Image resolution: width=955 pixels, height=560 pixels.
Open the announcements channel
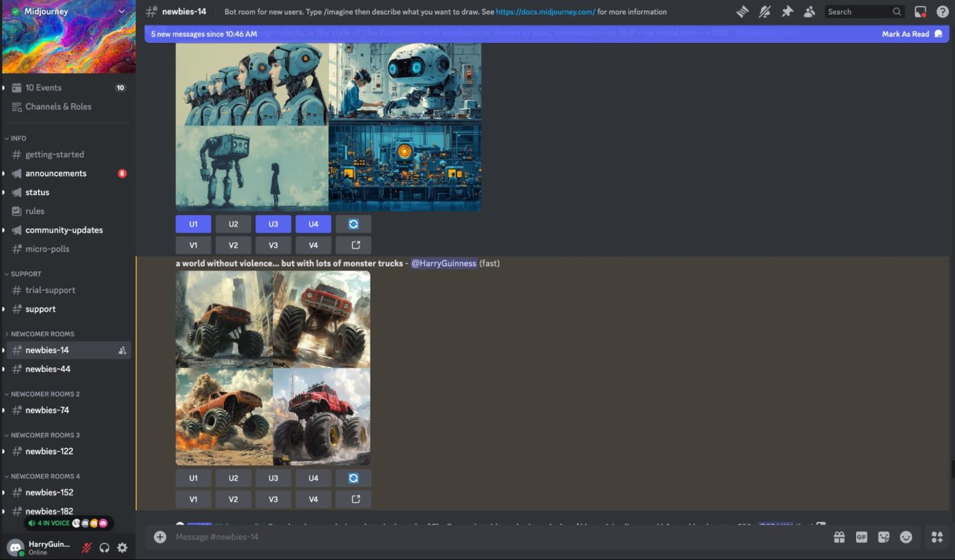tap(56, 173)
